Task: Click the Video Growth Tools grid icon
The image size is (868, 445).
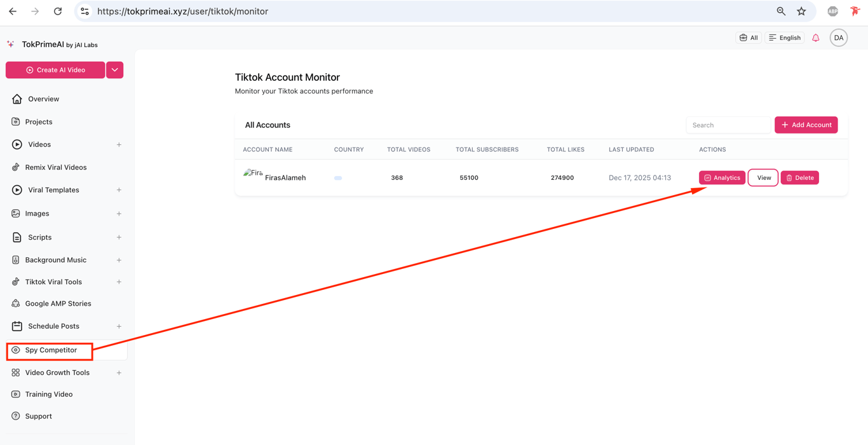Action: [16, 373]
